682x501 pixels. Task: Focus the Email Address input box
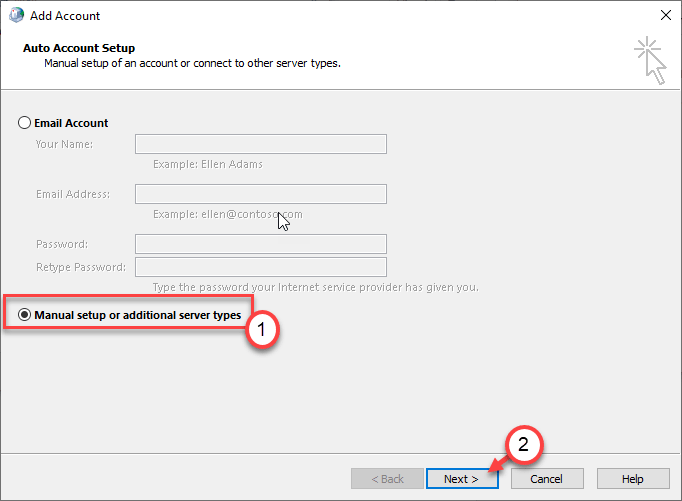(260, 194)
